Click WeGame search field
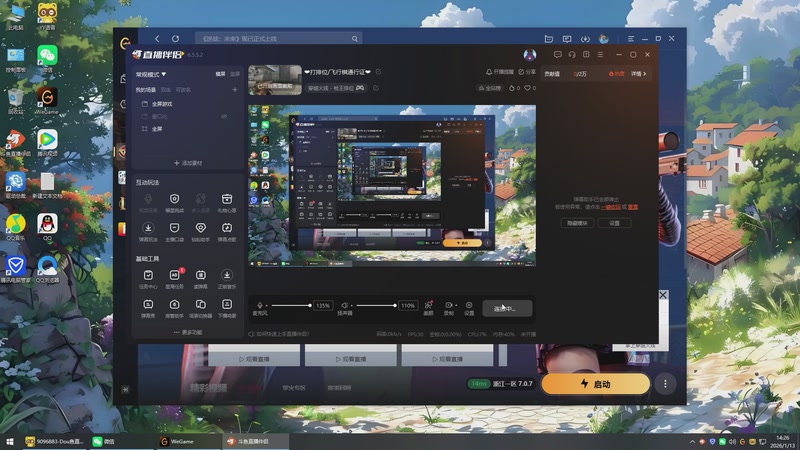This screenshot has width=800, height=450. click(279, 38)
